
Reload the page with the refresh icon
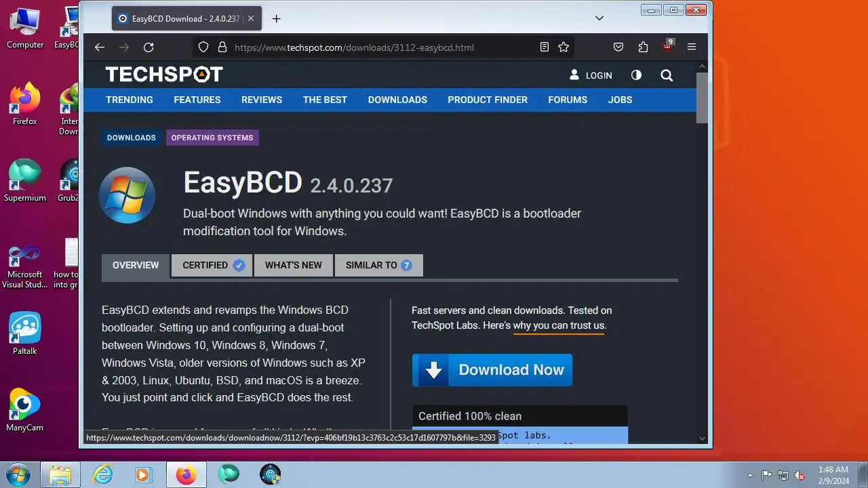click(x=149, y=47)
